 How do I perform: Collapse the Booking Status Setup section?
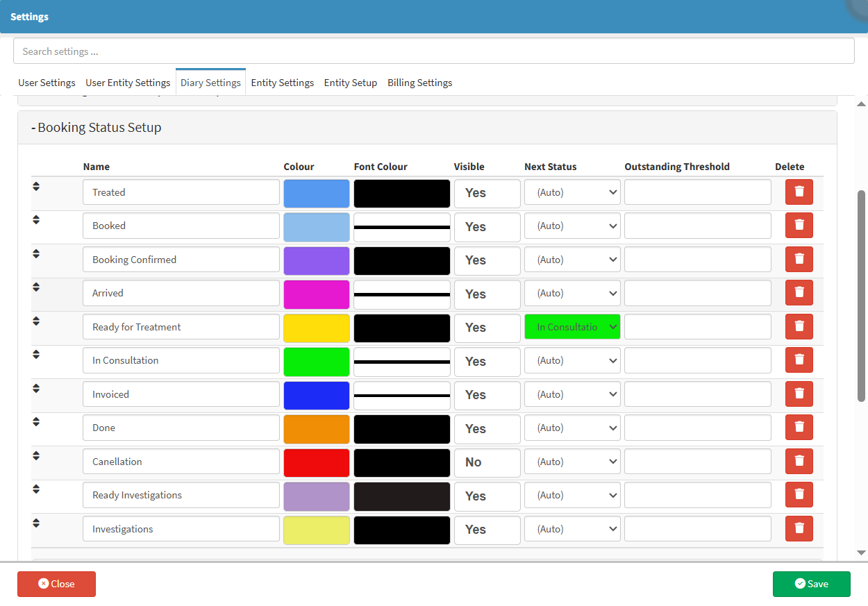pos(96,128)
